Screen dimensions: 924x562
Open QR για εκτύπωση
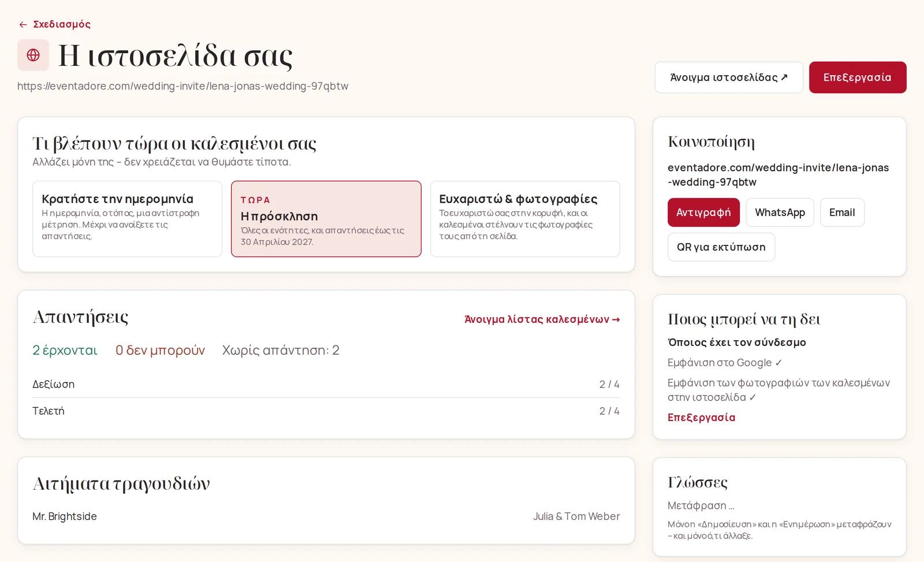coord(721,247)
